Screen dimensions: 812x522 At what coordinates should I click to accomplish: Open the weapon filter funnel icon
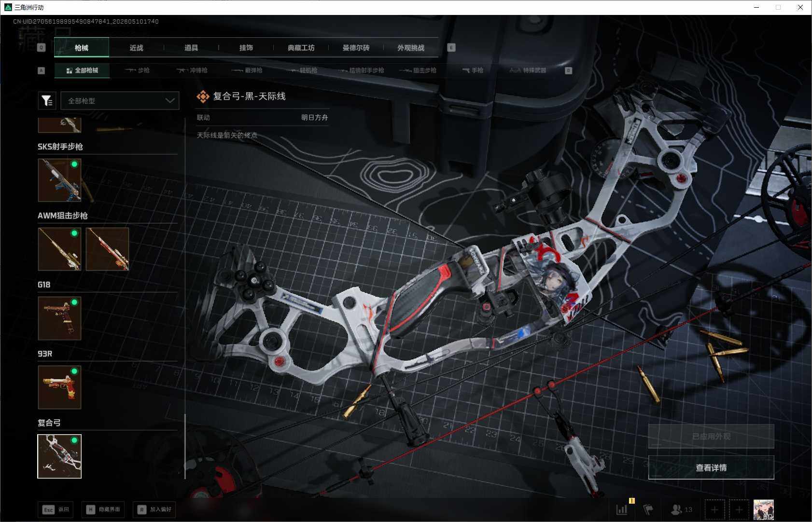click(x=47, y=100)
